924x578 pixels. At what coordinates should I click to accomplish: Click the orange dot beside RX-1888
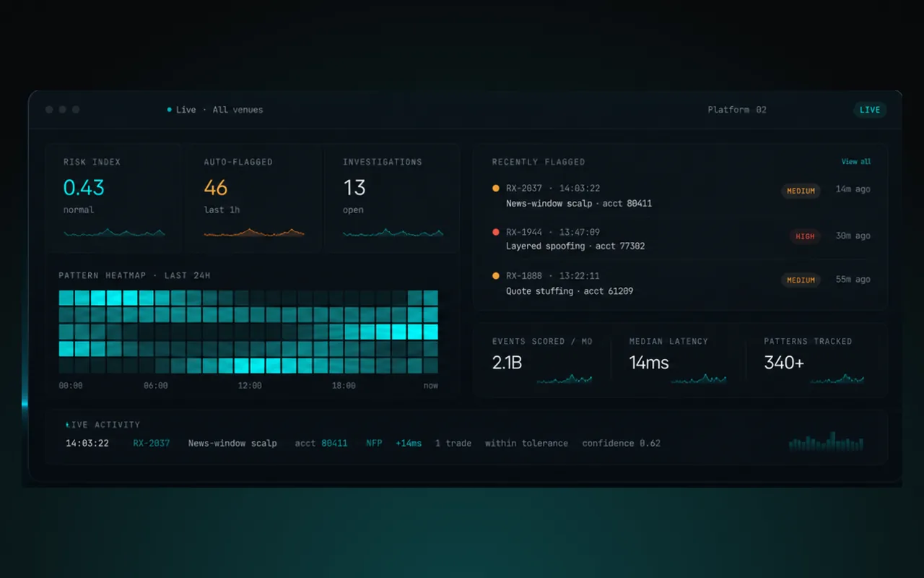tap(495, 275)
